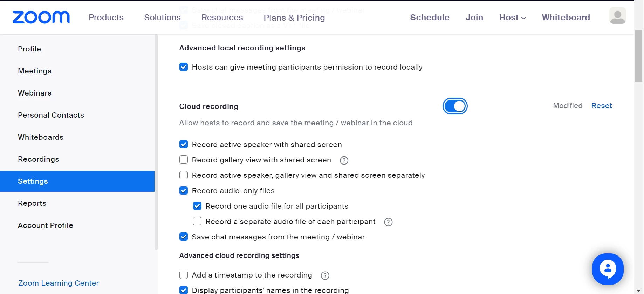Go to Webinars in sidebar
644x294 pixels.
(77, 93)
